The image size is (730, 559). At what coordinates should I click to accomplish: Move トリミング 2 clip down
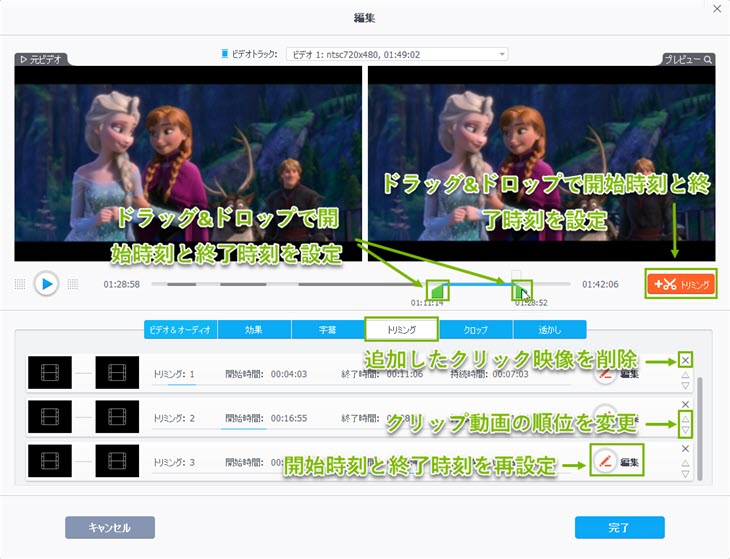[x=685, y=430]
